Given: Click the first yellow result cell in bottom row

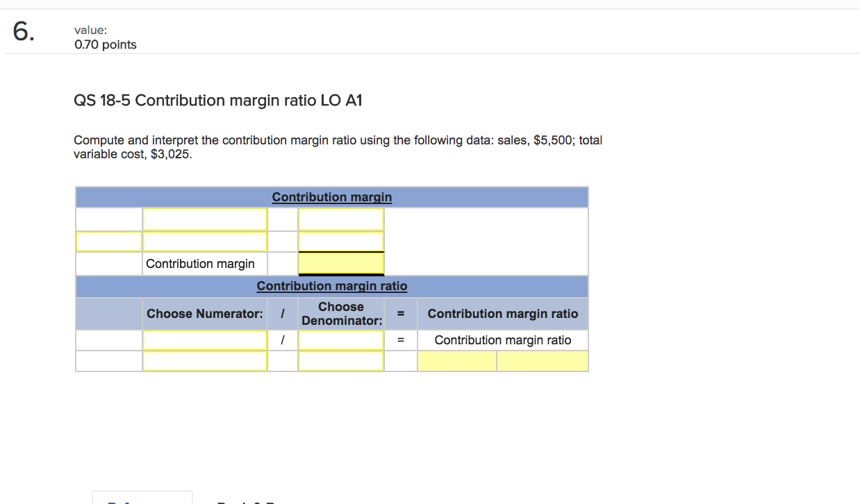Looking at the screenshot, I should [456, 361].
